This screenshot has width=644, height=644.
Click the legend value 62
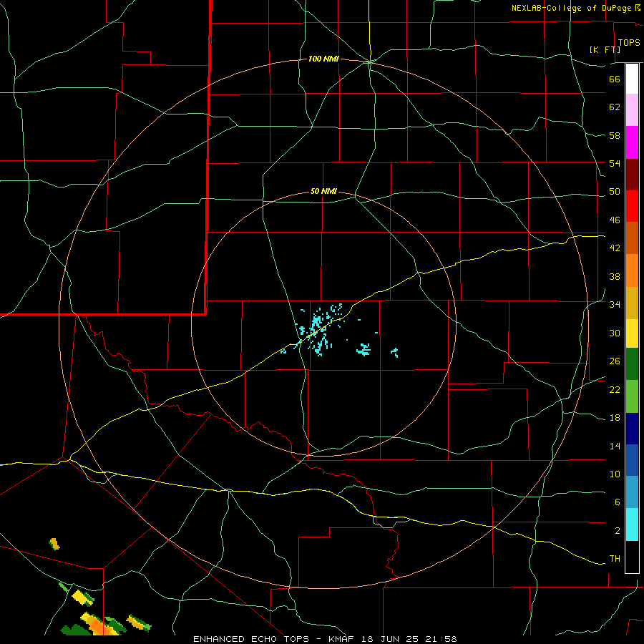click(615, 107)
